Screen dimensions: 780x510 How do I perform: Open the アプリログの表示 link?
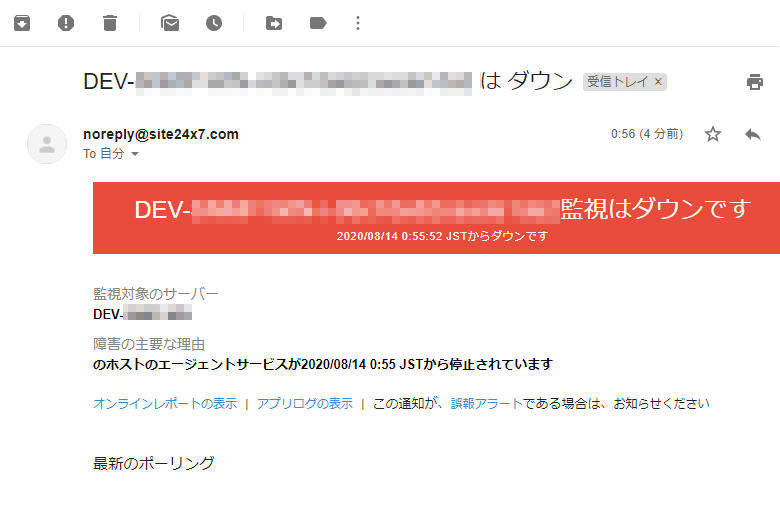pyautogui.click(x=305, y=404)
